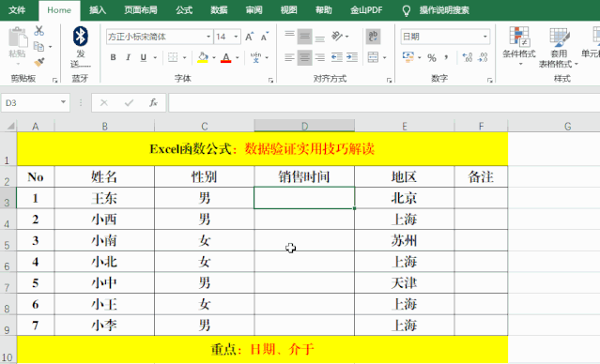600x364 pixels.
Task: Expand the number format dropdown showing 日期
Action: tap(485, 37)
